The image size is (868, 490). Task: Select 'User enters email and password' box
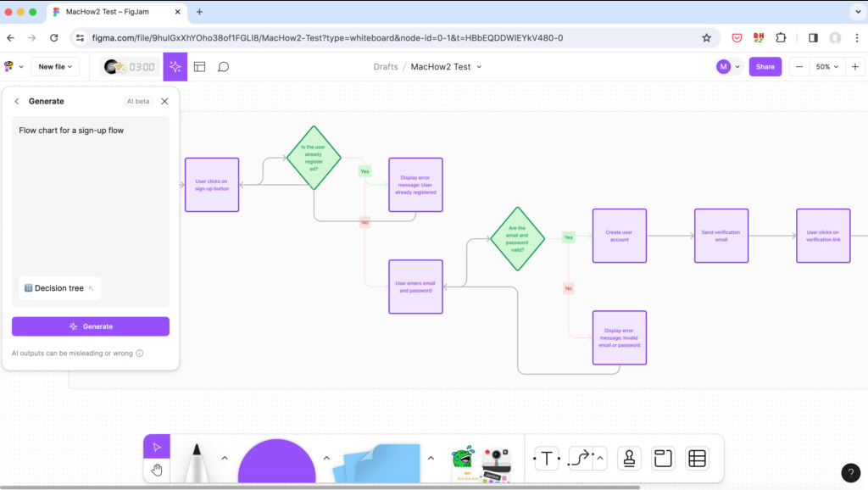pos(415,287)
